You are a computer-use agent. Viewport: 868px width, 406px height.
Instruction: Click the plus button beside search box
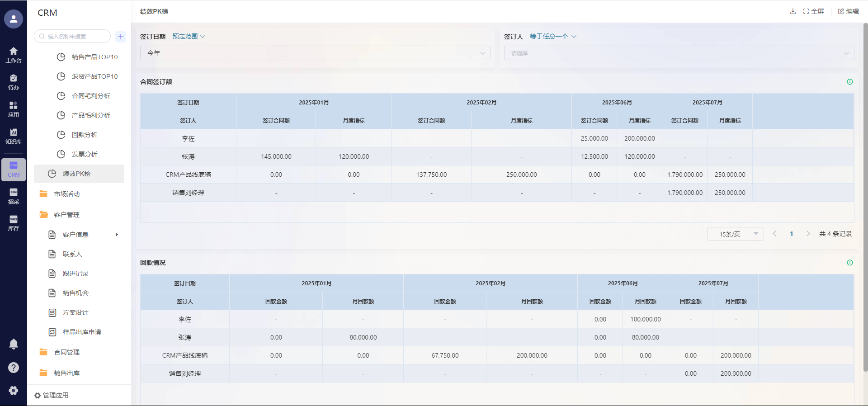[x=121, y=37]
